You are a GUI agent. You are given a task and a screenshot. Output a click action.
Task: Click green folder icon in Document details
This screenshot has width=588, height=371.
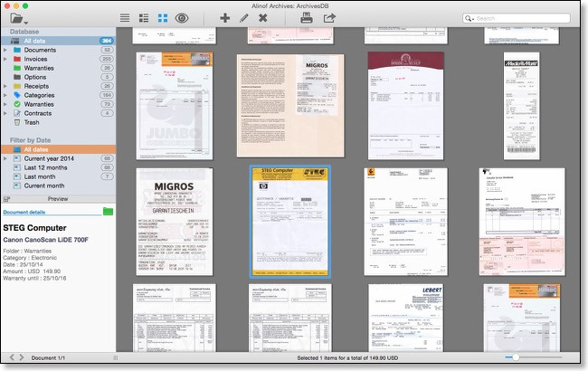click(108, 212)
